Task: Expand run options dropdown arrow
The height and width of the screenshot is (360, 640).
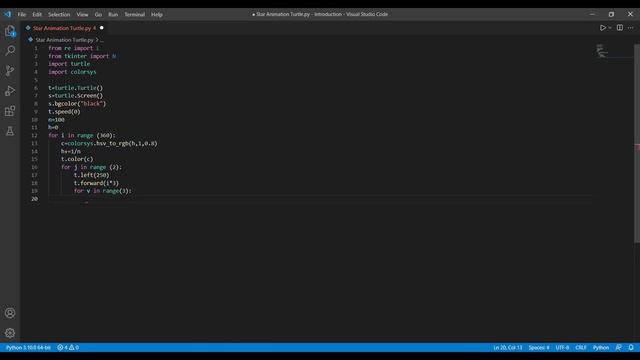Action: 610,28
